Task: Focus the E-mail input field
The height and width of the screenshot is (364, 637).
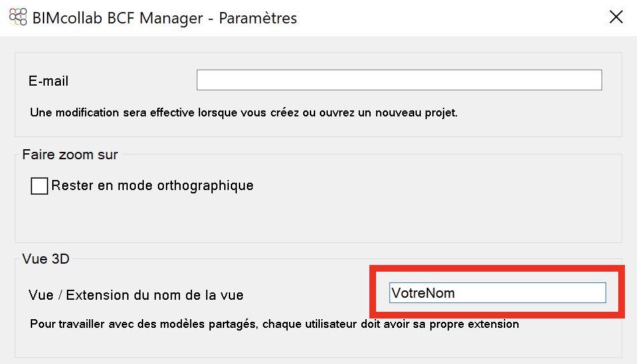Action: point(399,80)
